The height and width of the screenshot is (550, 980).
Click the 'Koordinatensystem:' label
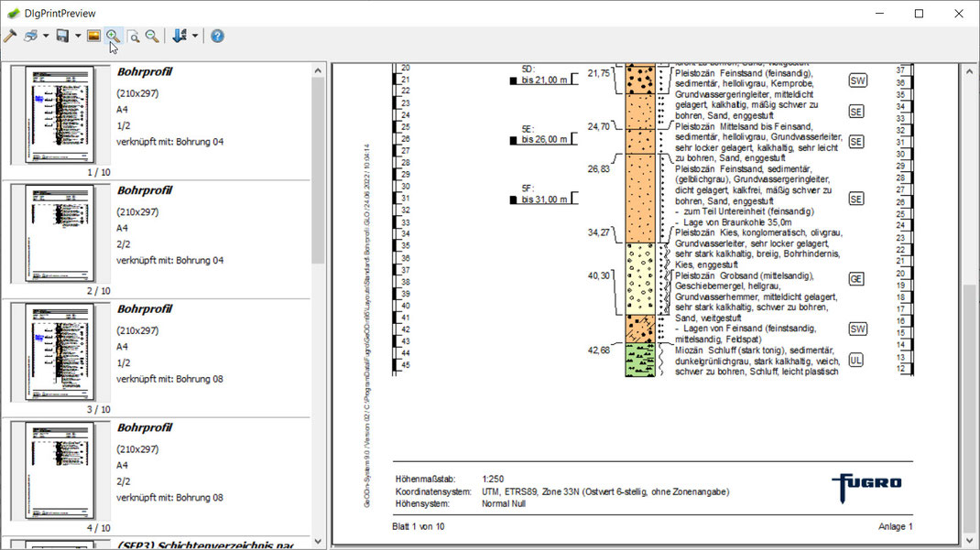click(433, 492)
